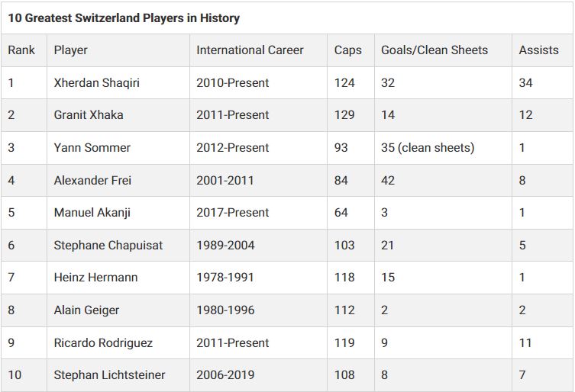
Task: Click the Ricardo Rodriguez name cell
Action: click(x=118, y=342)
